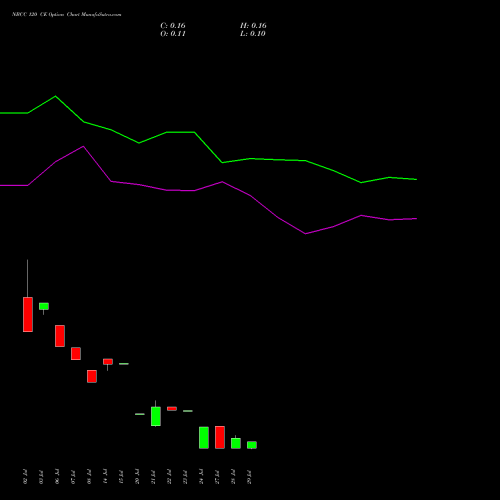Click the '08 Jul' date axis label
Image resolution: width=500 pixels, height=500 pixels.
[x=89, y=477]
